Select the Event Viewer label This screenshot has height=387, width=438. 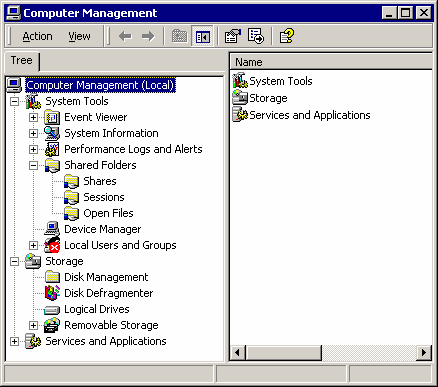pos(96,117)
